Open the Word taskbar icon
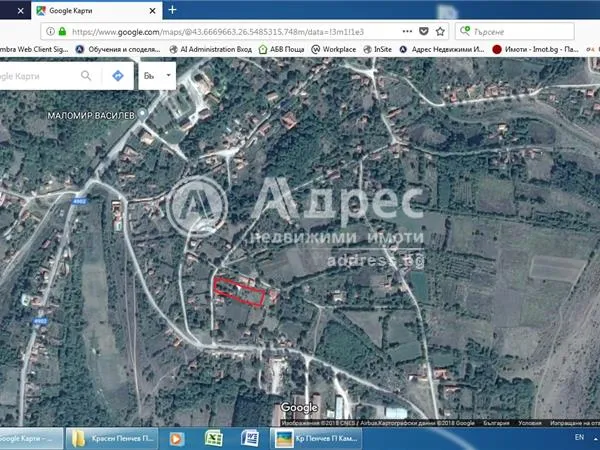Screen dimensions: 600x450 coord(249,439)
